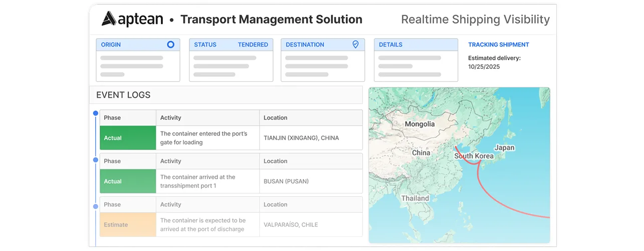Click the China label on the map

421,153
